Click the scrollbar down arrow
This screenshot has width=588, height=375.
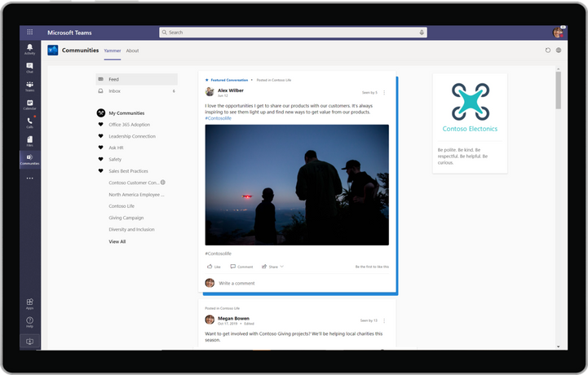(559, 347)
